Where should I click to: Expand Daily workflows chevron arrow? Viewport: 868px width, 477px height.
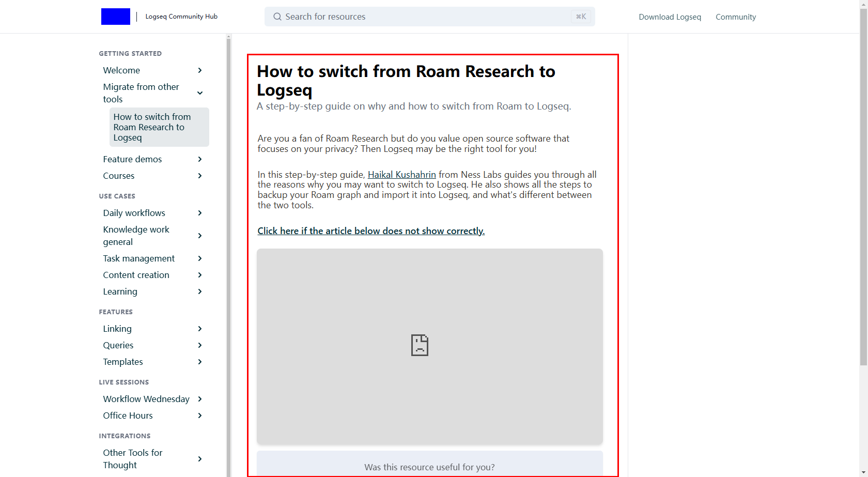click(200, 213)
